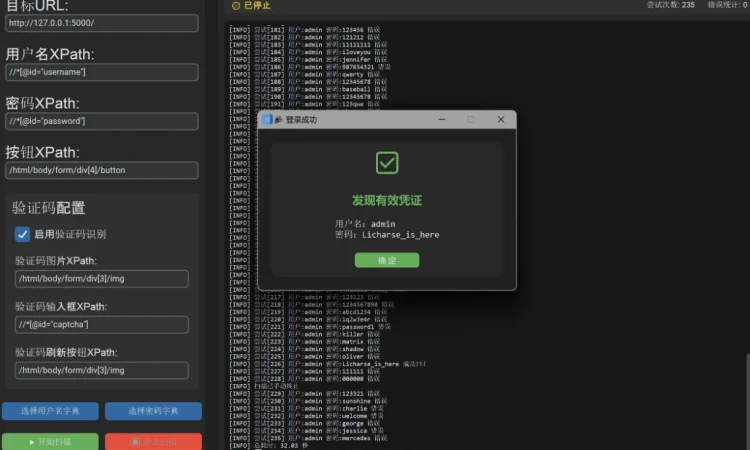
Task: Start the scan with the green button
Action: (x=50, y=442)
